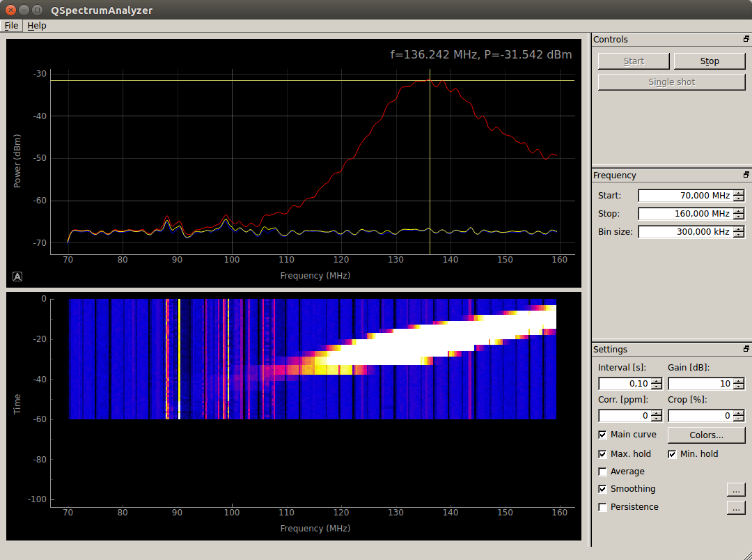This screenshot has height=560, width=752.
Task: Click into the Gain [dB] field
Action: 700,383
